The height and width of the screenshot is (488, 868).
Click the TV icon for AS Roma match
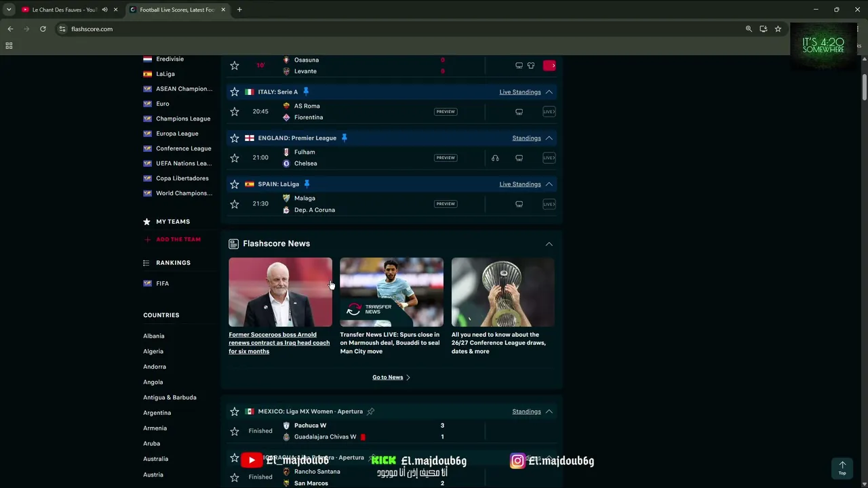tap(519, 112)
